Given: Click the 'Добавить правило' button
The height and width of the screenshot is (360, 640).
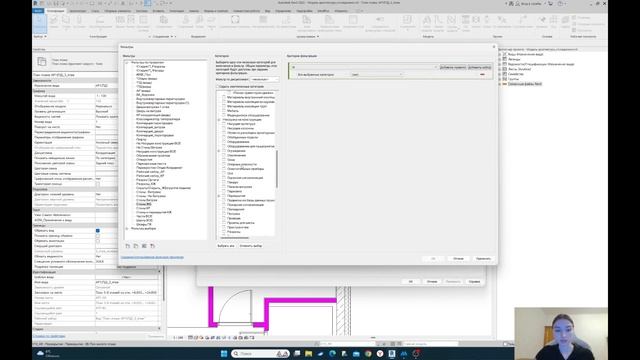Looking at the screenshot, I should [452, 67].
